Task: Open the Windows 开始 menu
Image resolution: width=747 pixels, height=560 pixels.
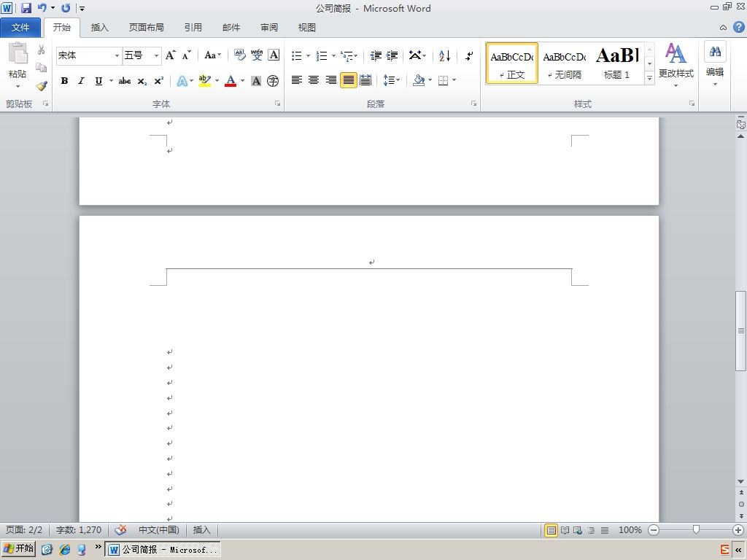Action: [18, 548]
